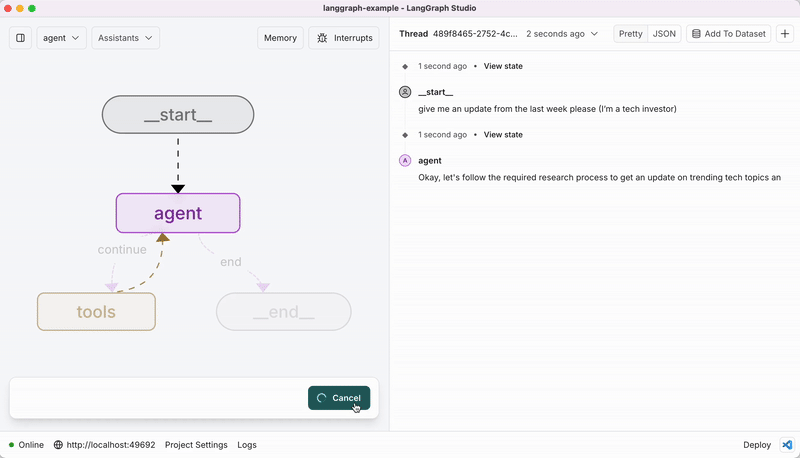
Task: Open Project Settings in status bar
Action: tap(196, 445)
